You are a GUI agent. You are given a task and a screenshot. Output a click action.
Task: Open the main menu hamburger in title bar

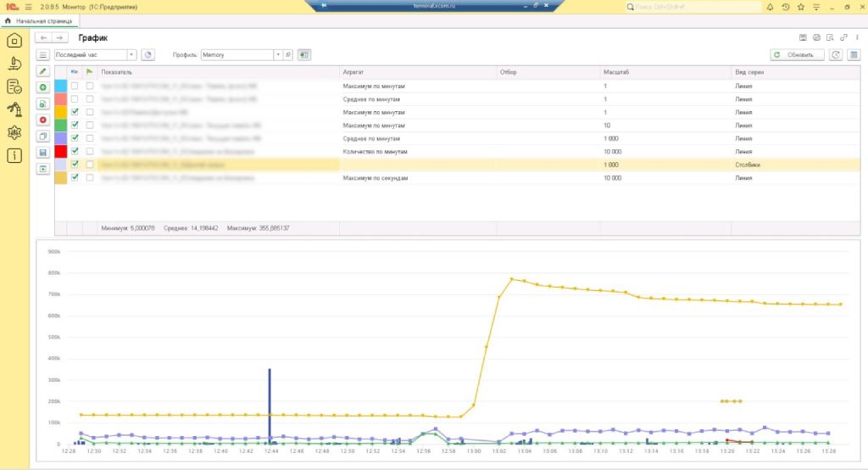point(29,7)
